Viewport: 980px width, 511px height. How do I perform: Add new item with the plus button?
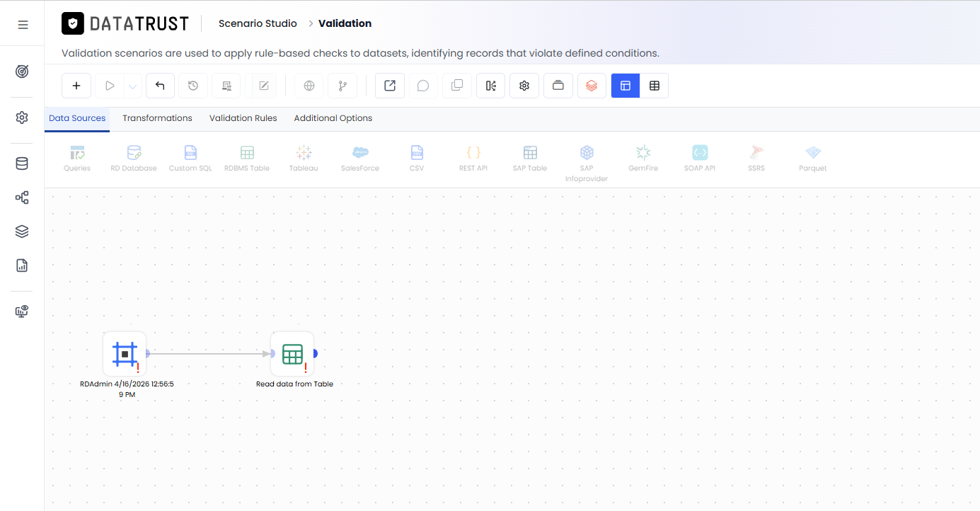(x=76, y=86)
